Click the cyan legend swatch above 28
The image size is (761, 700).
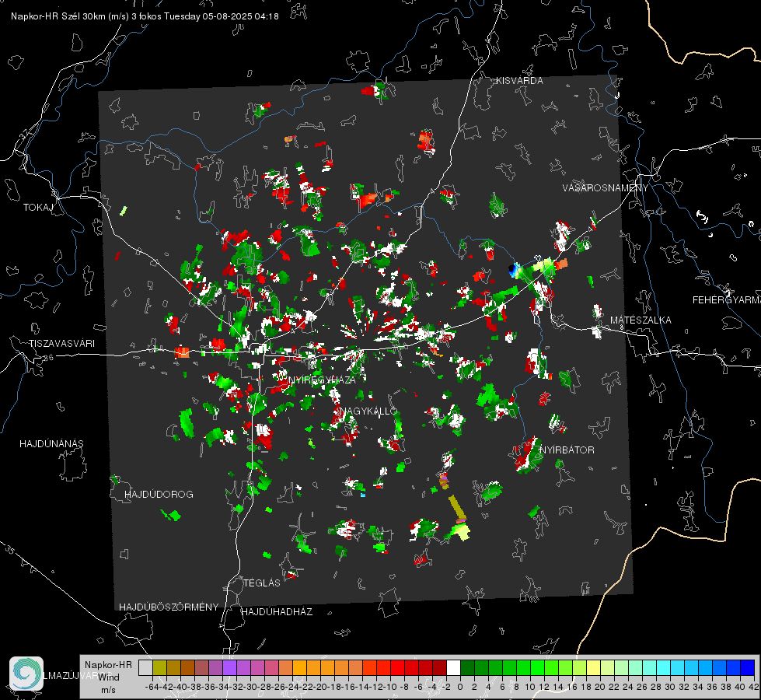[664, 667]
